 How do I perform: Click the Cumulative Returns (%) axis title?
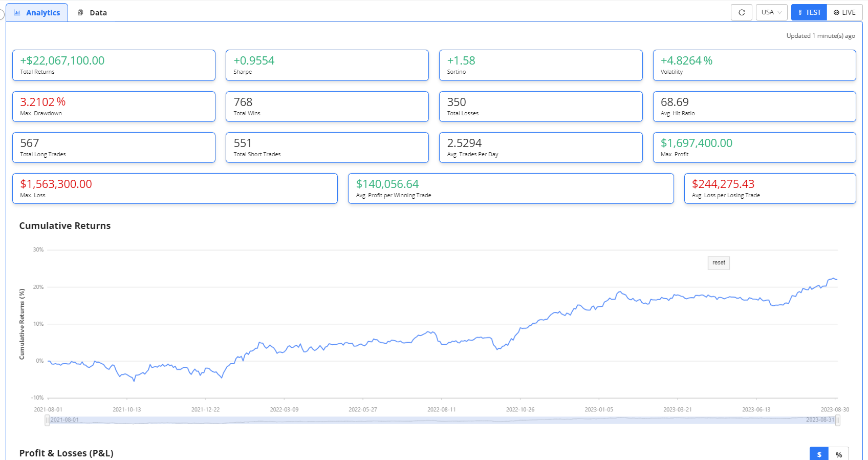pos(22,324)
